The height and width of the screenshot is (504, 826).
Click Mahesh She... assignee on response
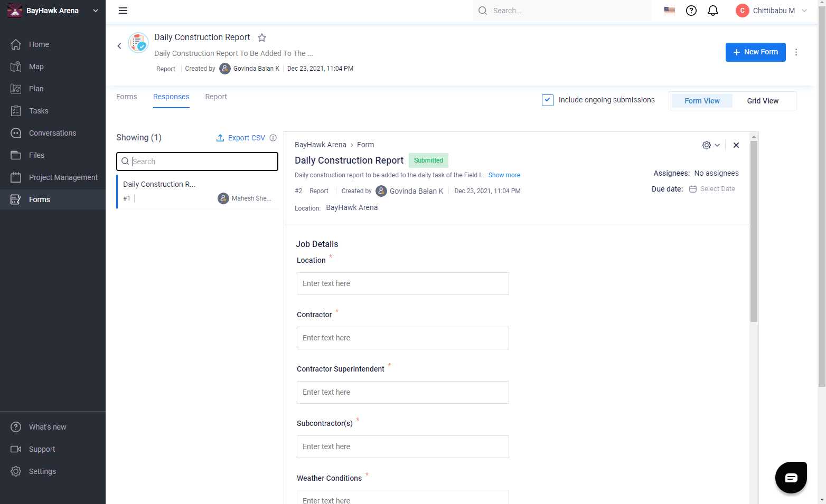[245, 198]
